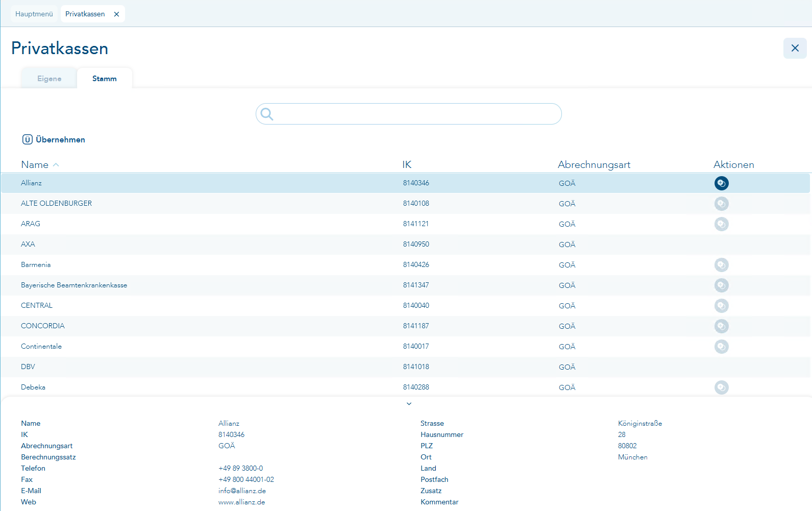The image size is (812, 511).
Task: Open the www.allianz.de web link
Action: (241, 502)
